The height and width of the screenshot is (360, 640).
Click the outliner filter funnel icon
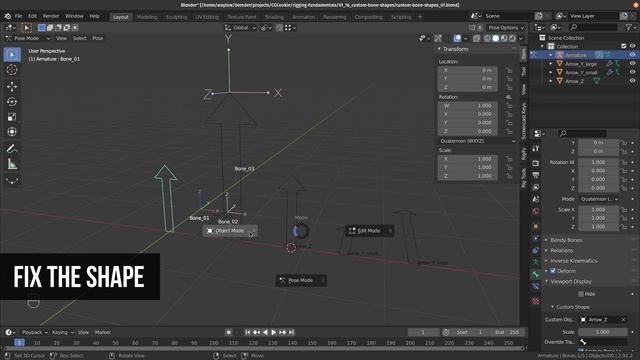coord(629,27)
